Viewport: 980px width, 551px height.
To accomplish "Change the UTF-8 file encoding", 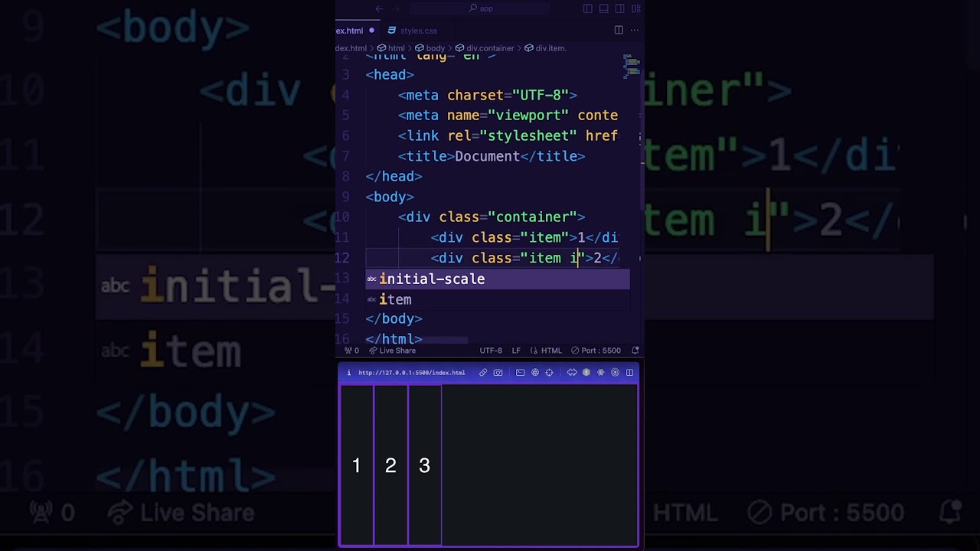I will [491, 350].
